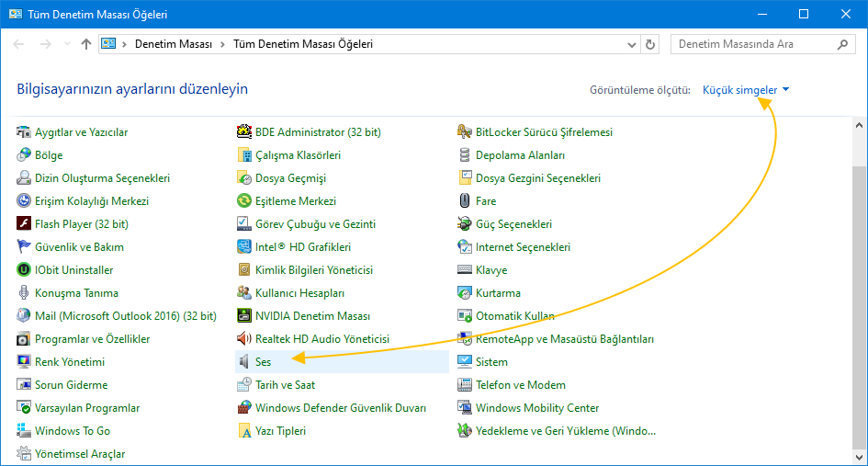Click the Mail (Microsoft Outlook 2016) icon
Viewport: 868px width, 466px height.
tap(23, 316)
